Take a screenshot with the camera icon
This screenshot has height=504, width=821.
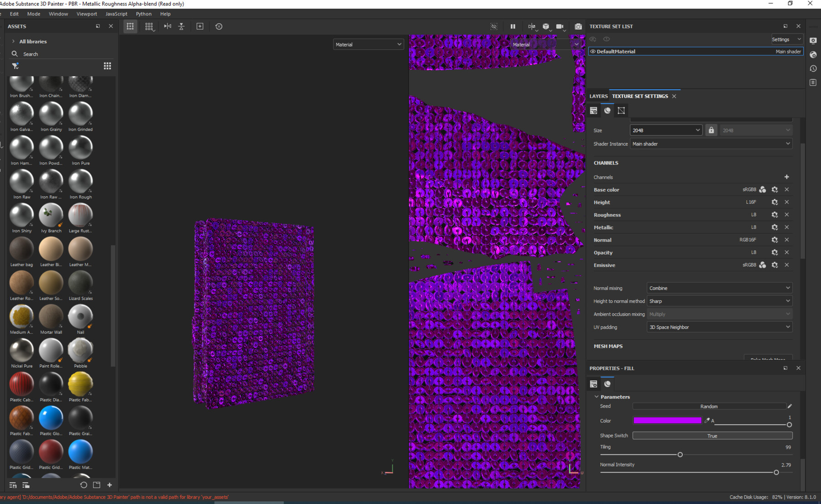coord(578,26)
